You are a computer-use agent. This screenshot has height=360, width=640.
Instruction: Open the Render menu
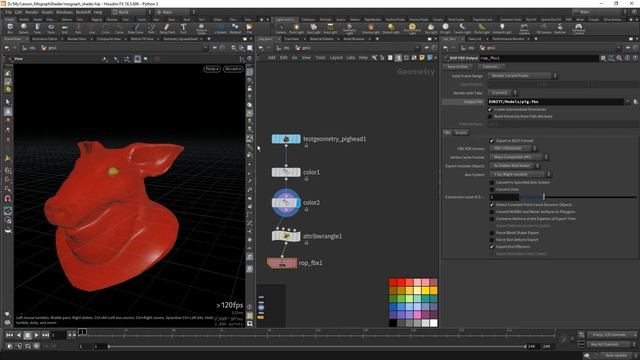(x=31, y=12)
